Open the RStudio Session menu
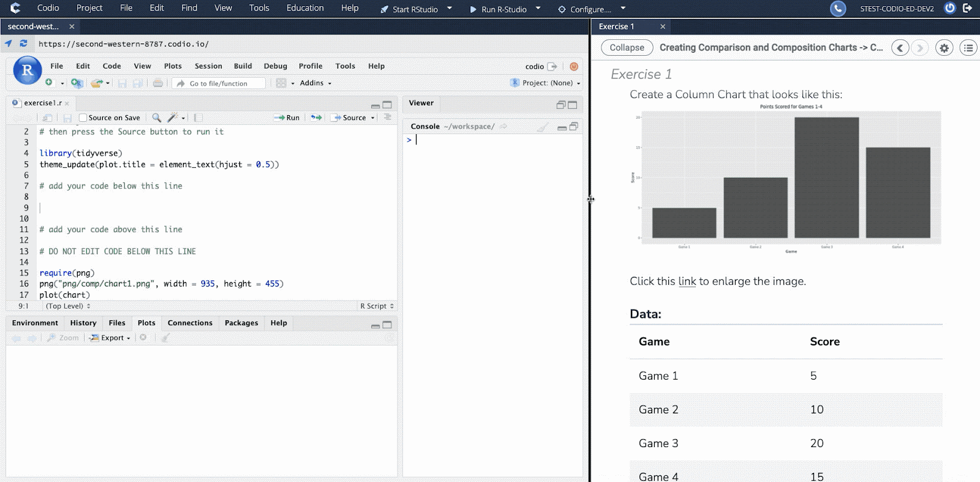 coord(208,66)
